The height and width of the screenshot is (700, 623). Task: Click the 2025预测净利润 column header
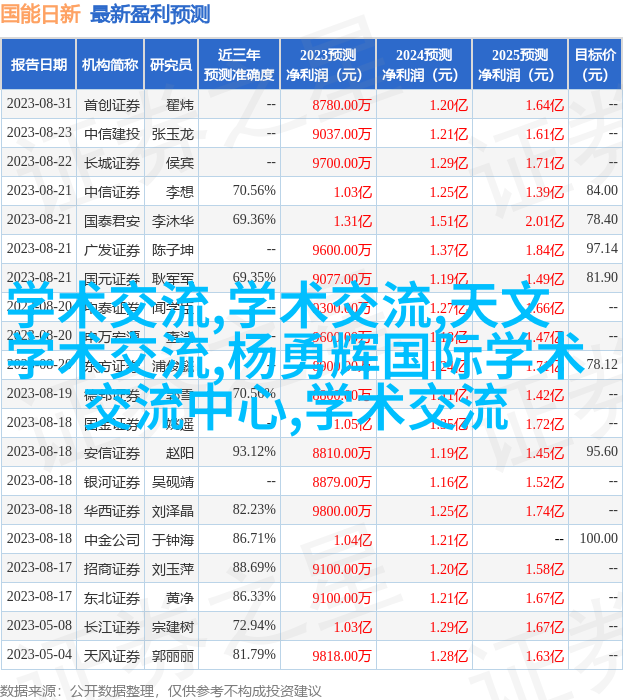click(520, 65)
